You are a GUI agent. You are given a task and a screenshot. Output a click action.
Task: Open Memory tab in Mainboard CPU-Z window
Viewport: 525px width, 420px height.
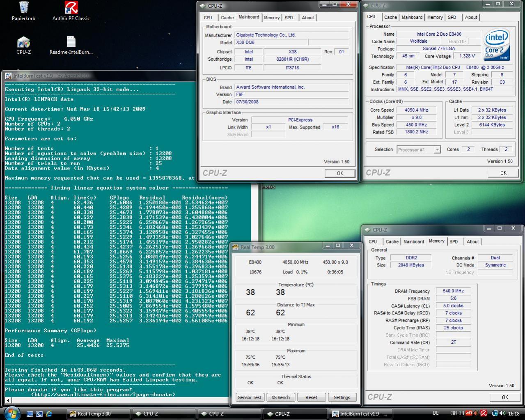pyautogui.click(x=272, y=18)
